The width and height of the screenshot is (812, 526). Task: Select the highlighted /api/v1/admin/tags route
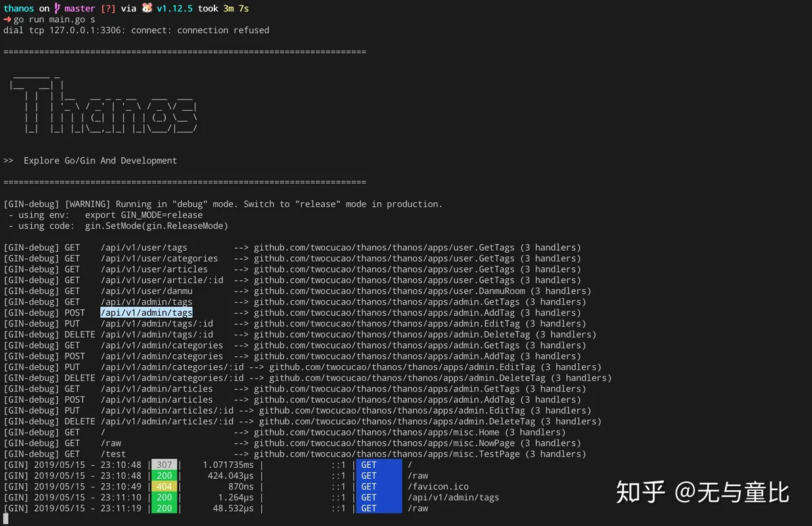(146, 312)
